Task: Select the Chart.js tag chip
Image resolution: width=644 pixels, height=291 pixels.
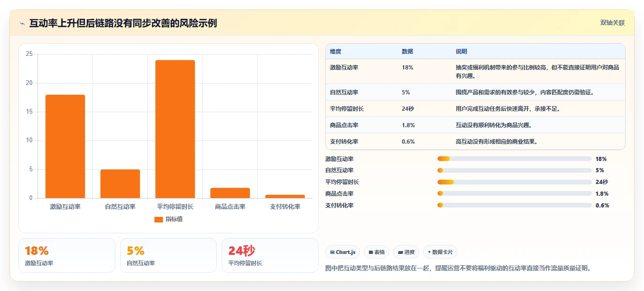Action: pyautogui.click(x=343, y=252)
